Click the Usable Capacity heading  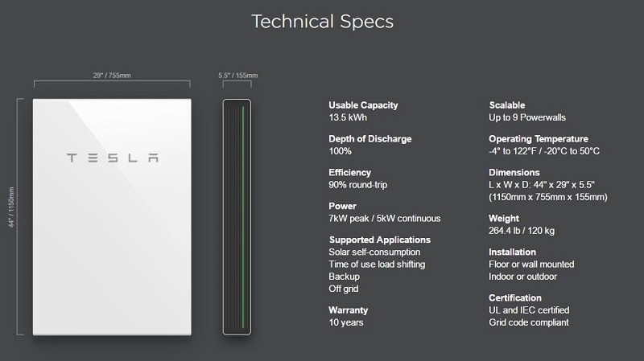pyautogui.click(x=363, y=105)
